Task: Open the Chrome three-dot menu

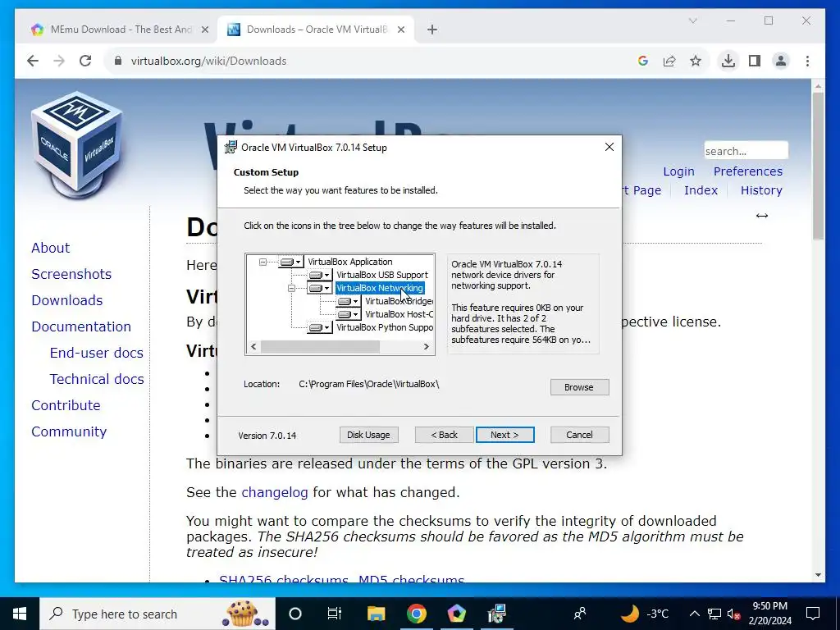Action: (807, 61)
